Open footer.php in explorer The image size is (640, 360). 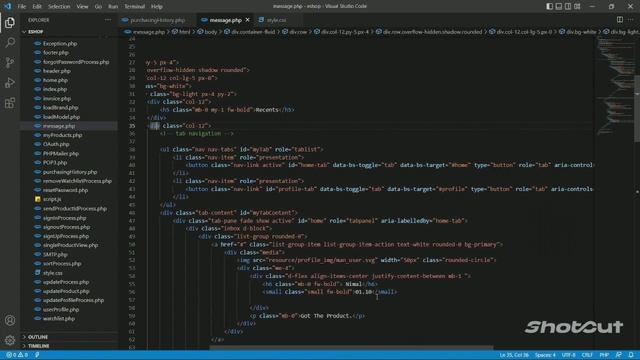(56, 53)
